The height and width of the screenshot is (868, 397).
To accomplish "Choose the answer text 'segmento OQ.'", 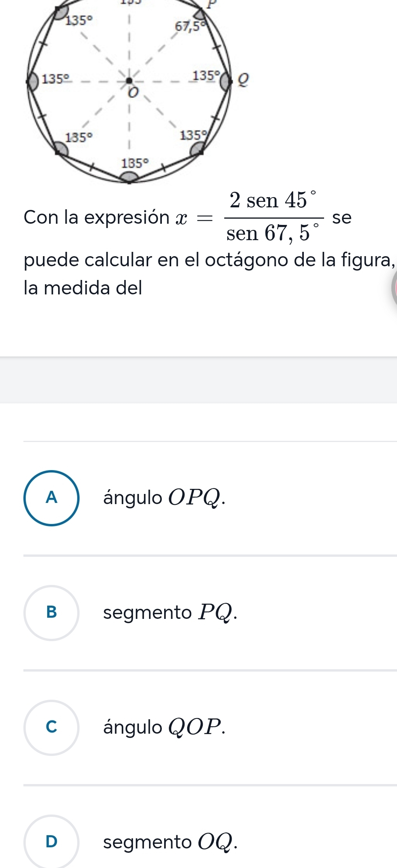I will click(x=170, y=842).
